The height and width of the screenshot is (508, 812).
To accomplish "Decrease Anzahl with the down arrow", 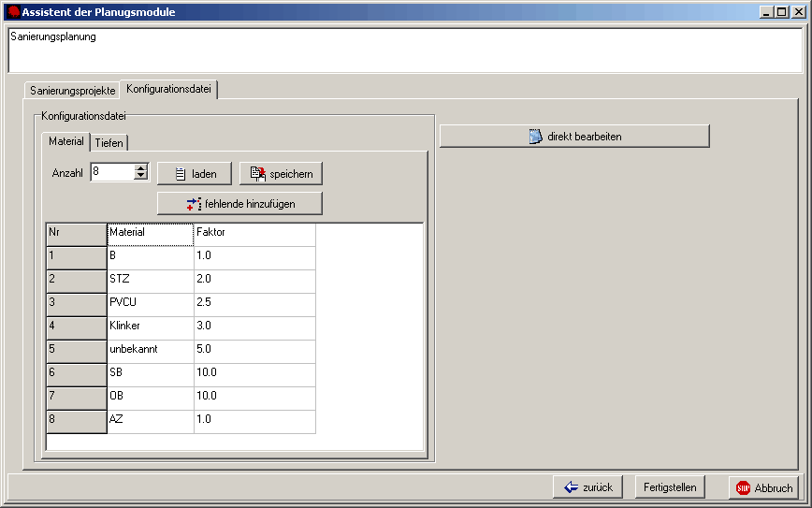I will [x=141, y=176].
